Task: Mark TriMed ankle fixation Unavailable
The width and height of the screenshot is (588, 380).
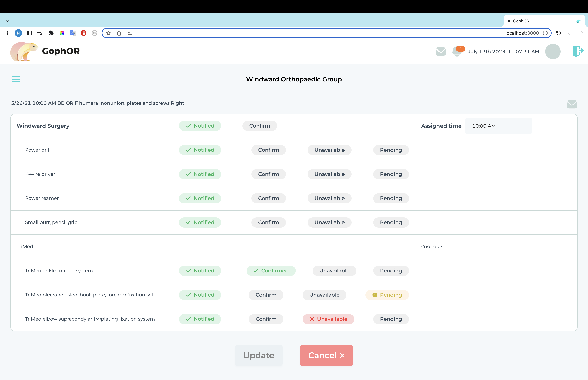Action: 334,271
